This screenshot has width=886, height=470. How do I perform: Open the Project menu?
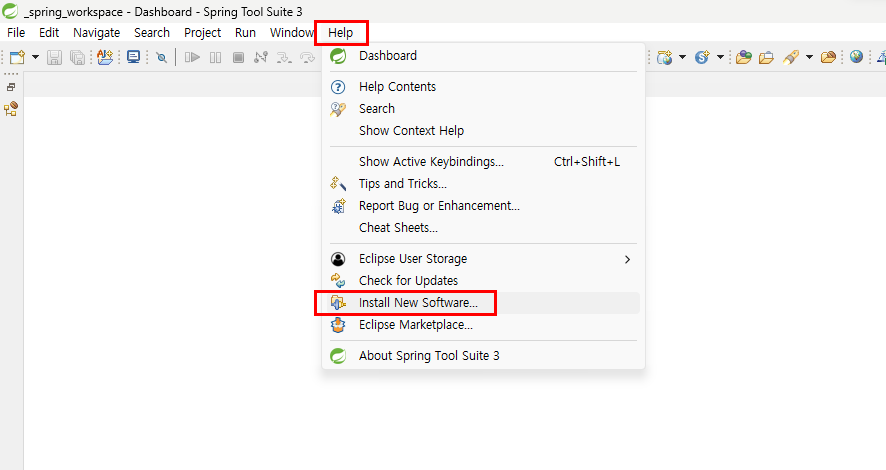click(x=202, y=33)
